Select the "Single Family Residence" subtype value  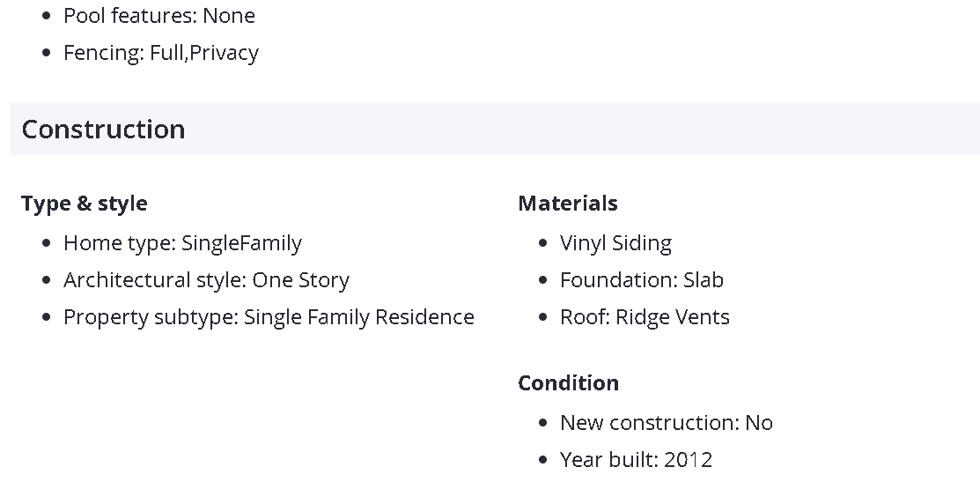pos(359,317)
